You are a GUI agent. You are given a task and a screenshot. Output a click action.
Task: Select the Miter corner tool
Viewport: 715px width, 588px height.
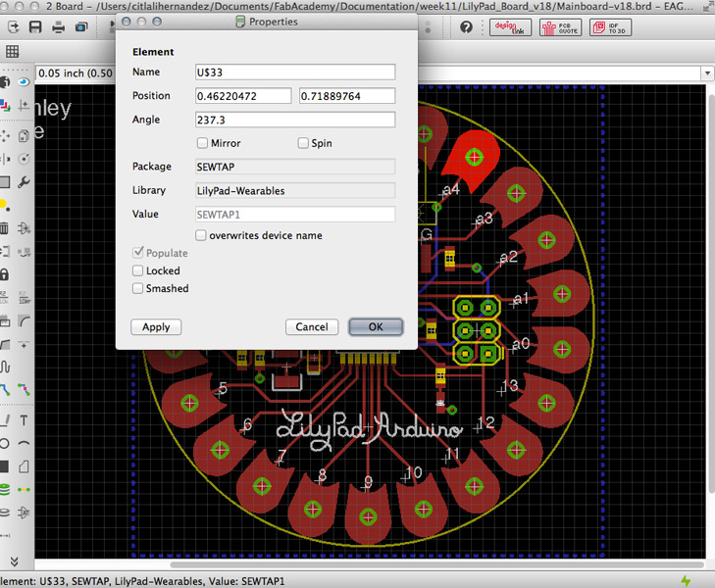click(x=24, y=321)
